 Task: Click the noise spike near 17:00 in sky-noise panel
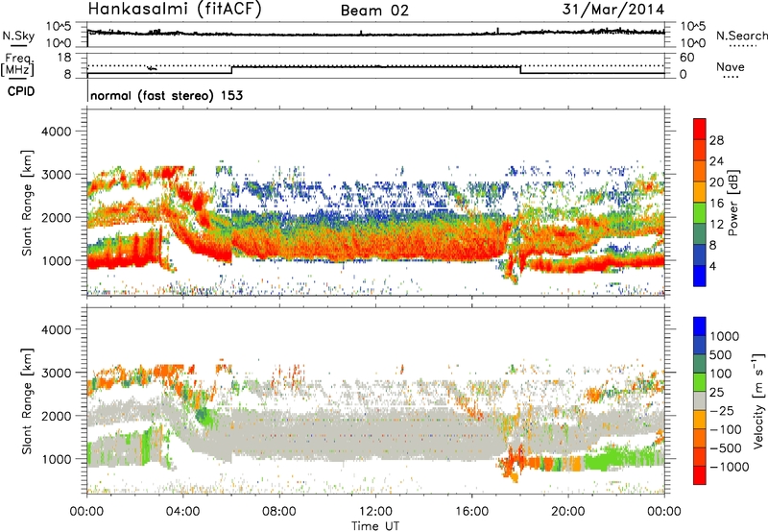pos(497,31)
